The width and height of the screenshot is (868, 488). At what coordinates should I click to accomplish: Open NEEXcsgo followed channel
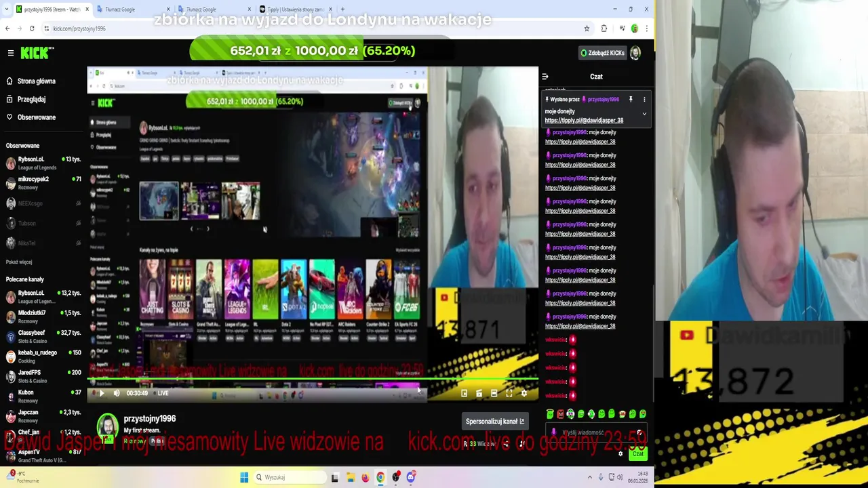tap(42, 203)
